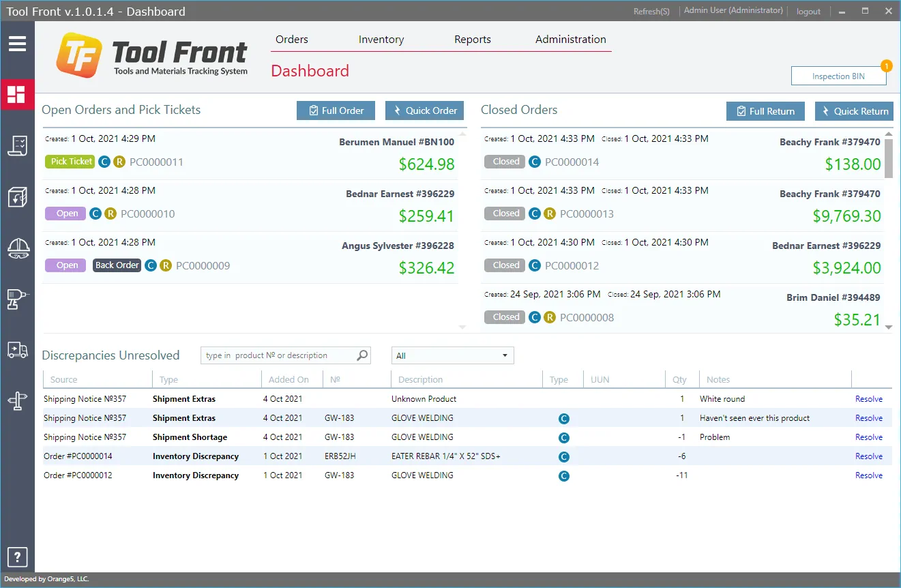Click the box return icon in the sidebar
The width and height of the screenshot is (901, 588).
click(17, 197)
